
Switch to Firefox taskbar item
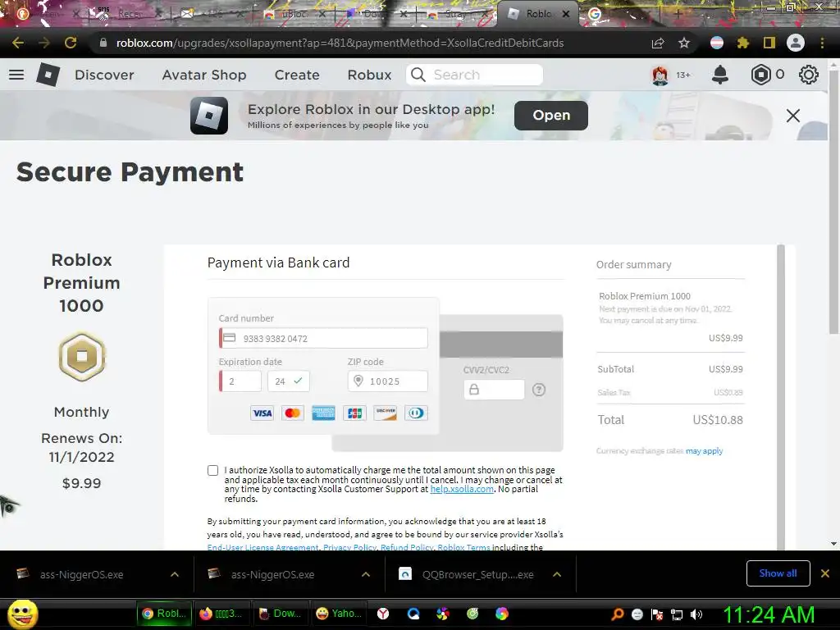tap(221, 614)
